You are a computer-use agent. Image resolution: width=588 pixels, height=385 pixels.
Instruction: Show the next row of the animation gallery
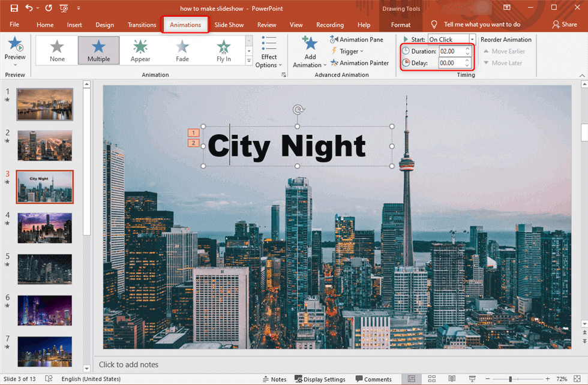[x=249, y=50]
